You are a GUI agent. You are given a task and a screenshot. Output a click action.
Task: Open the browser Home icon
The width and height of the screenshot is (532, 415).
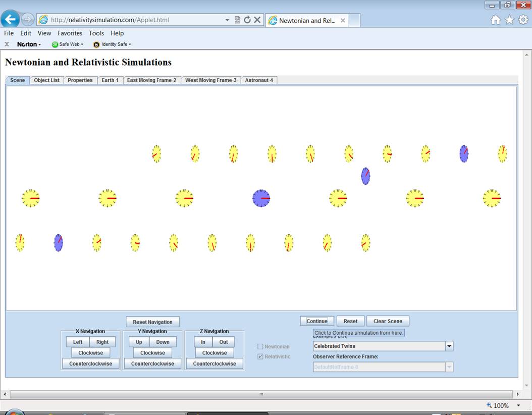pos(496,20)
